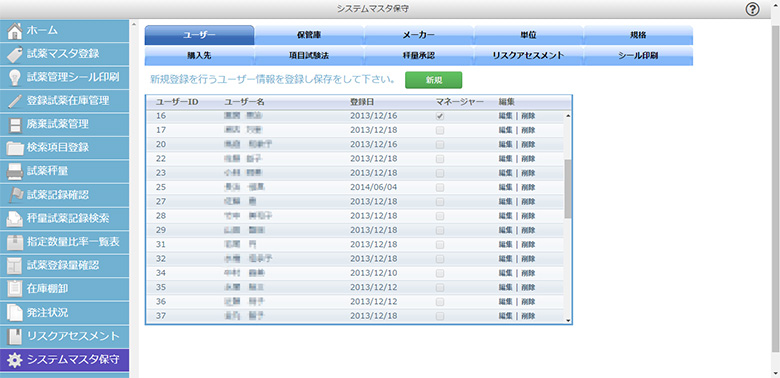Image resolution: width=780 pixels, height=378 pixels.
Task: Click the リスクアセスメント book icon in sidebar
Action: click(15, 336)
